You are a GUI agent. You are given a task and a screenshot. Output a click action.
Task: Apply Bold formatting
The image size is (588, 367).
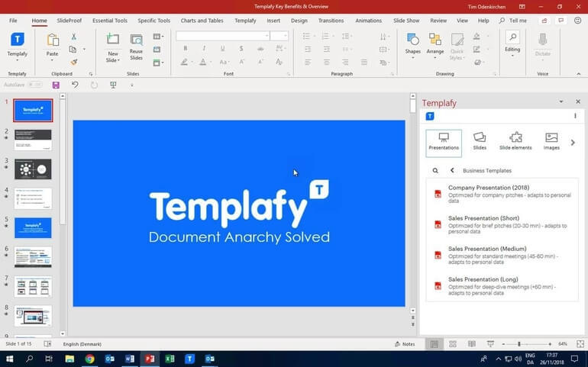point(185,48)
